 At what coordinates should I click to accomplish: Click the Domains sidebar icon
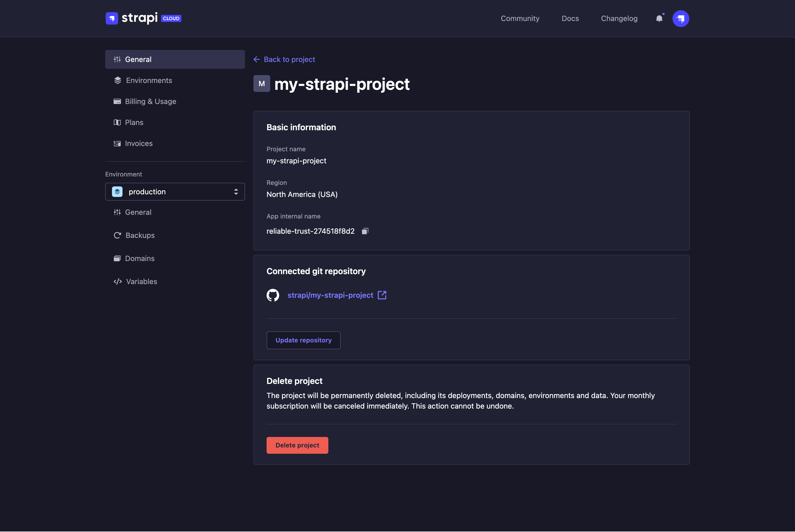pyautogui.click(x=117, y=258)
